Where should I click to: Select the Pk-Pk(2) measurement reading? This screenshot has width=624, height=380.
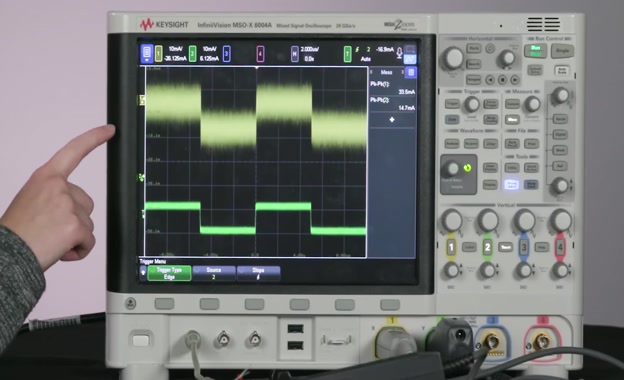coord(393,103)
